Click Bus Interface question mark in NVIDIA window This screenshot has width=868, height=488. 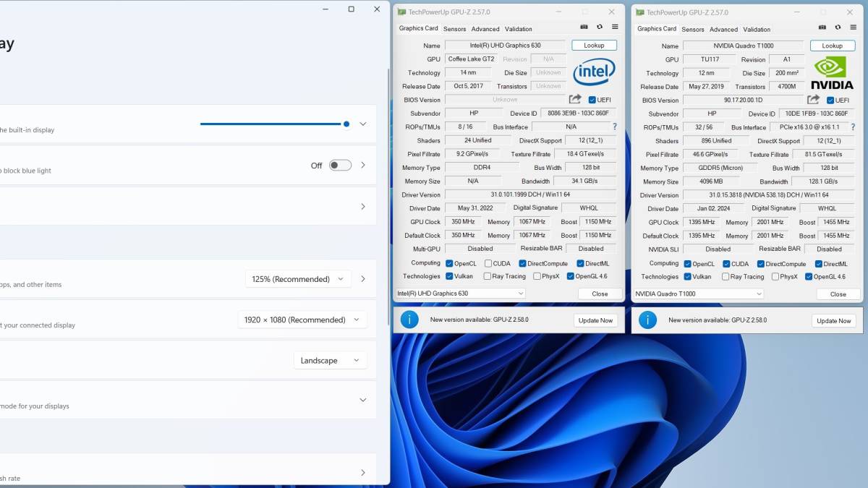coord(853,127)
